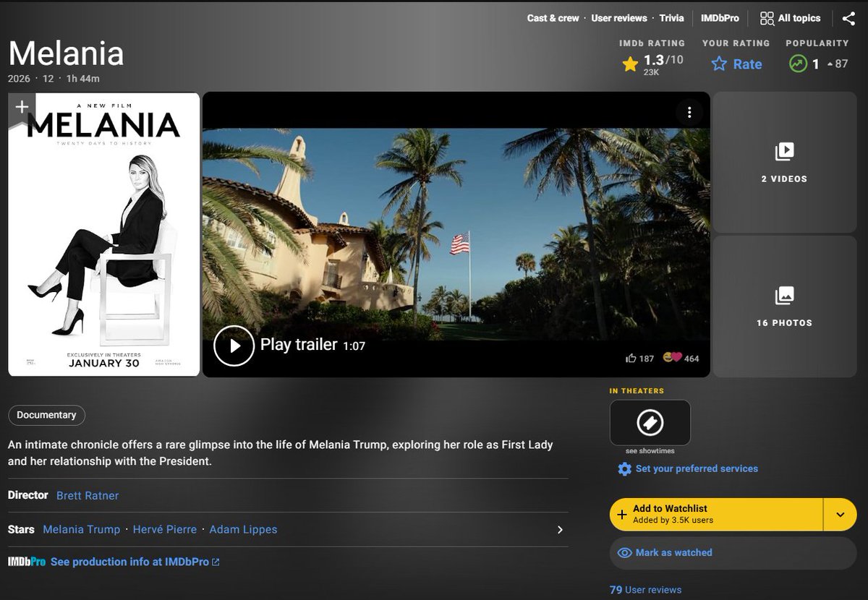Click the IMDbPro logo in production info row
868x600 pixels.
point(27,562)
